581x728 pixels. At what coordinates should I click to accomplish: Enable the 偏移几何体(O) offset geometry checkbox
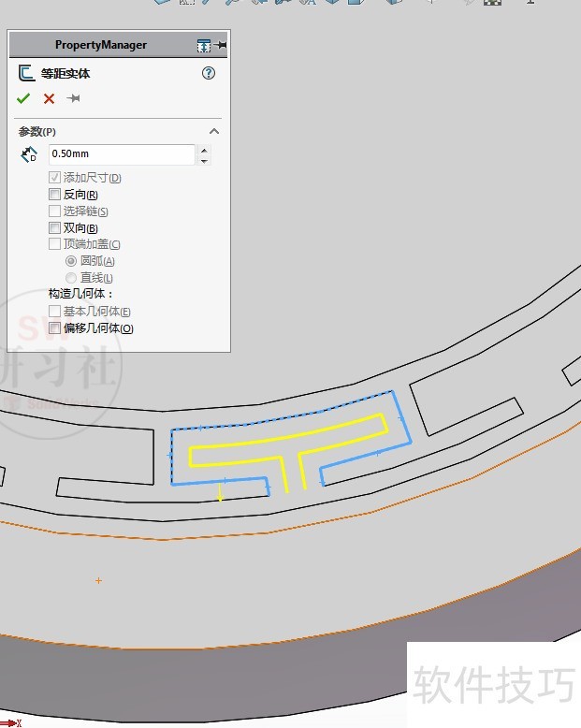[x=54, y=328]
